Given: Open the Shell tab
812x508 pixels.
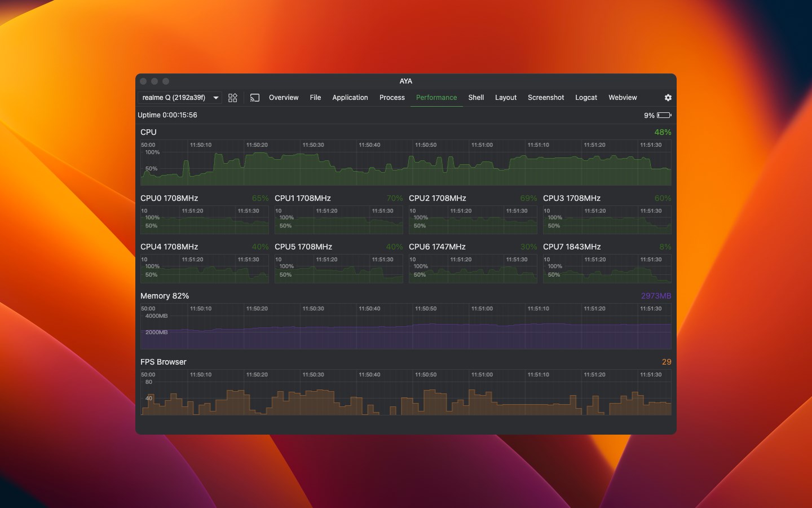Looking at the screenshot, I should pos(476,98).
